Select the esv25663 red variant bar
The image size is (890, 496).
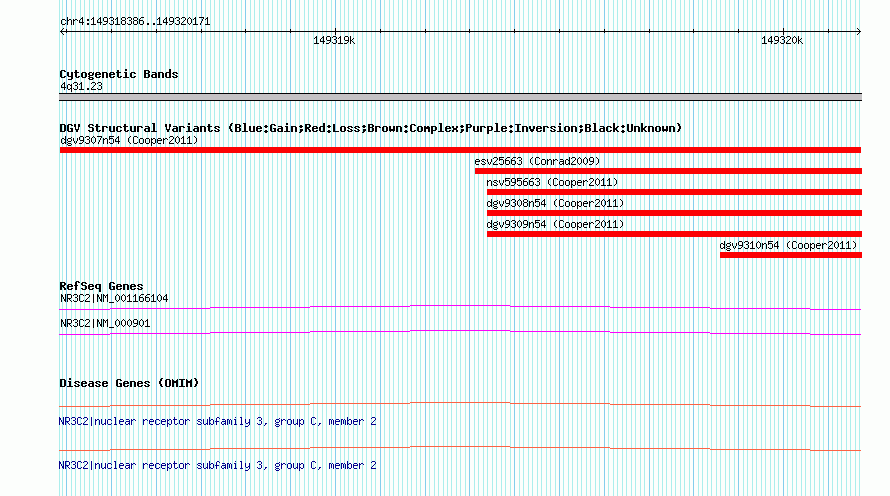668,171
